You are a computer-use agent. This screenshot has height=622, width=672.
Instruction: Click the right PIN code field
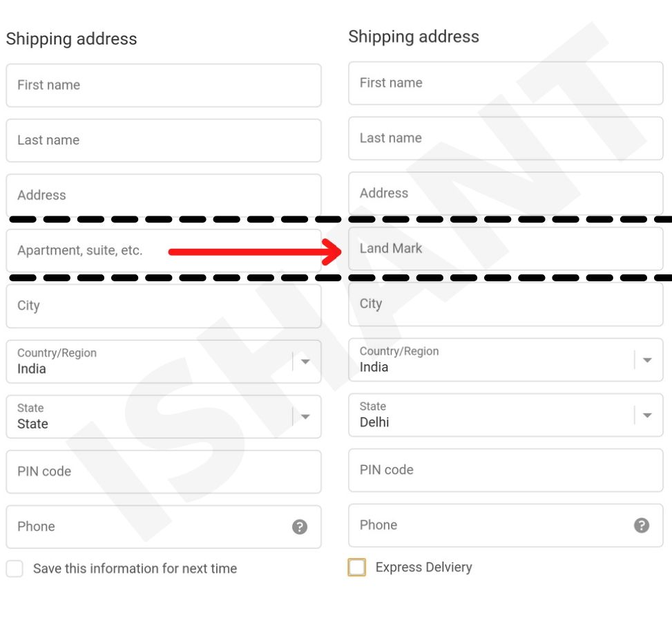click(506, 470)
